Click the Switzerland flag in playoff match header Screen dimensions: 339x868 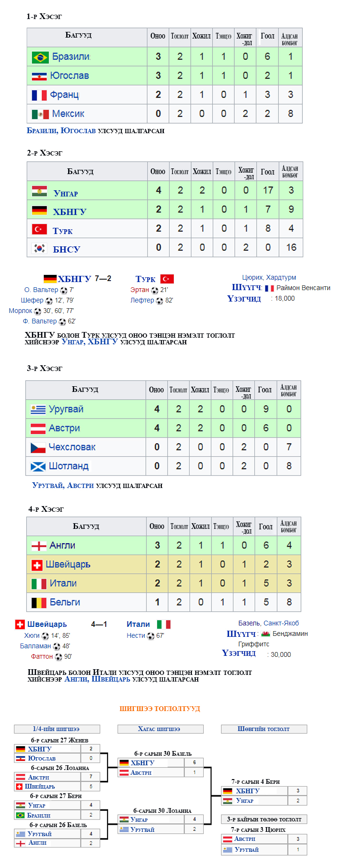click(20, 624)
